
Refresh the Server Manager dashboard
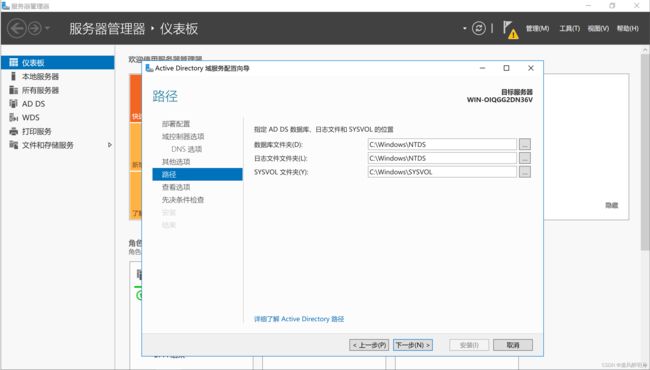click(x=478, y=28)
